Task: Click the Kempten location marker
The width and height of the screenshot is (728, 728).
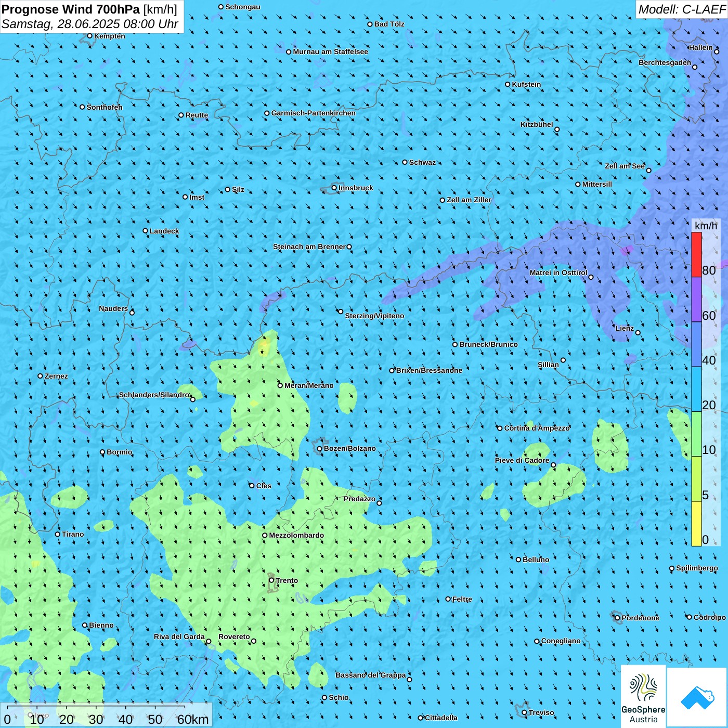Action: [90, 36]
